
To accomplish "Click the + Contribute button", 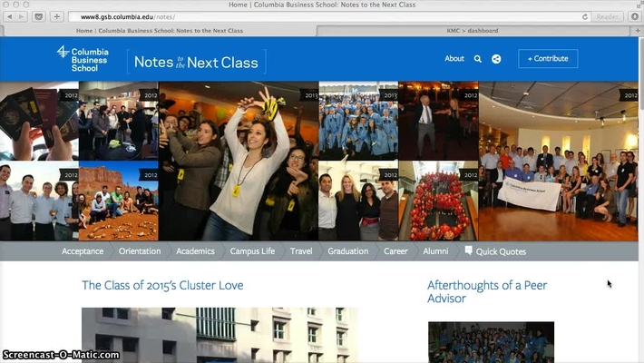I will 548,58.
